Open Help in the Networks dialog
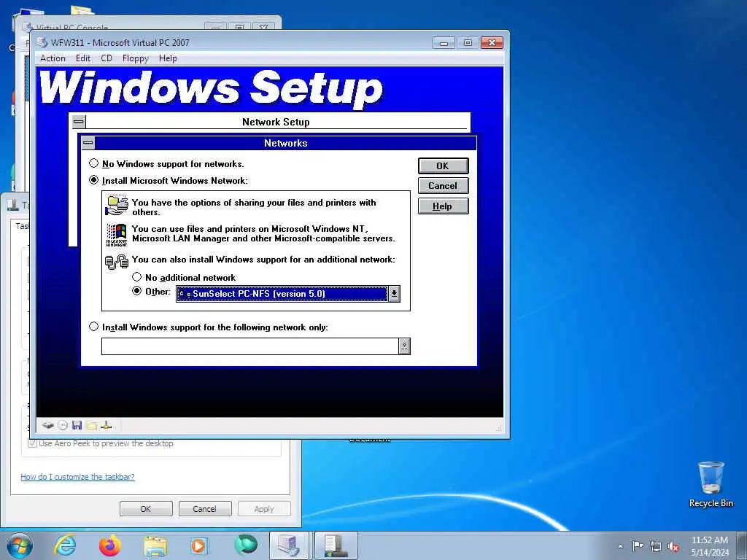Screen dimensions: 747x560 [x=443, y=206]
